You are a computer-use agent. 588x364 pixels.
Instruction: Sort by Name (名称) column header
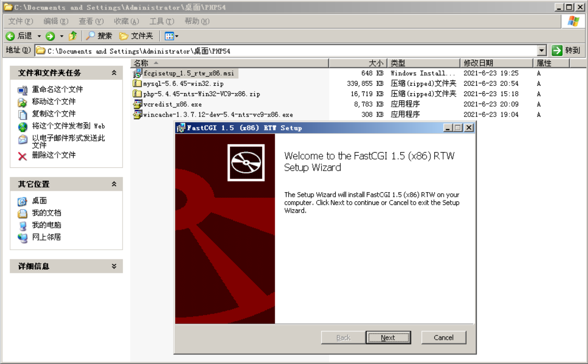(230, 63)
